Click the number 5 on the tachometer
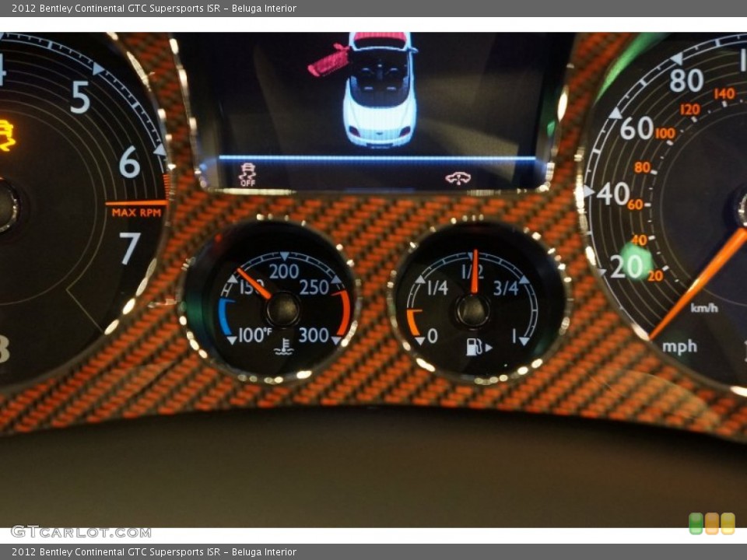This screenshot has height=560, width=747. pyautogui.click(x=80, y=97)
